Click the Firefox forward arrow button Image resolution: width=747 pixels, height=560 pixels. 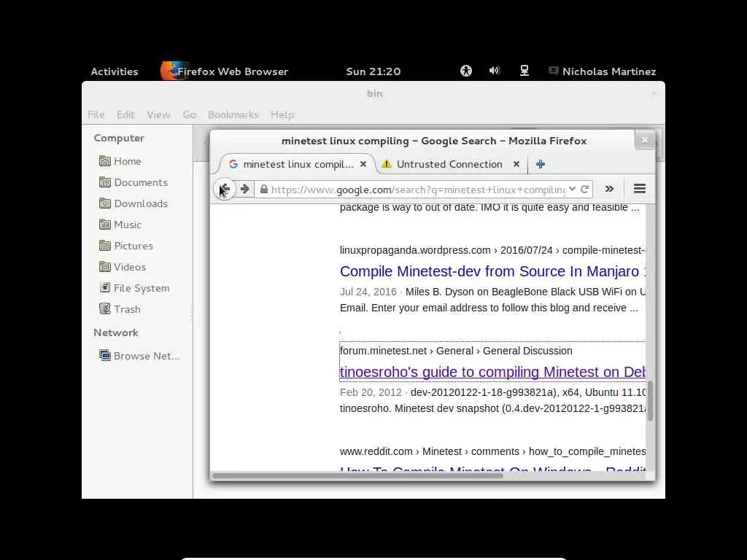(x=245, y=189)
